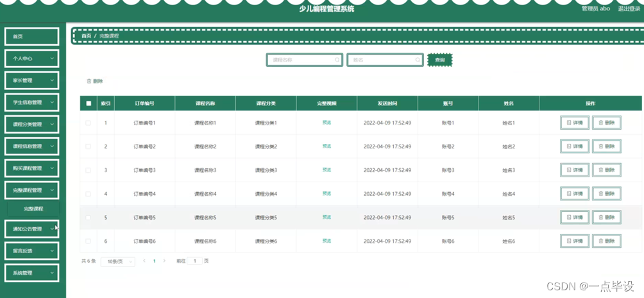Click the 查询 search button
644x298 pixels.
coord(440,60)
